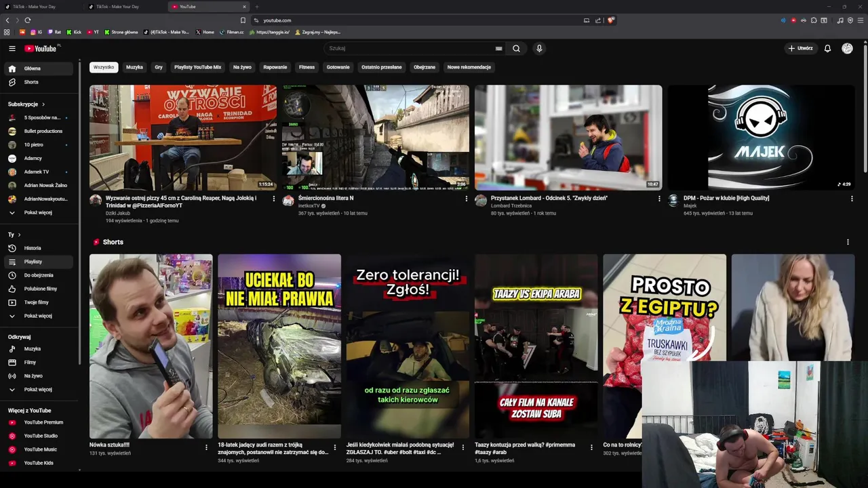
Task: Play the Majek DPM thumbnail
Action: click(x=761, y=138)
